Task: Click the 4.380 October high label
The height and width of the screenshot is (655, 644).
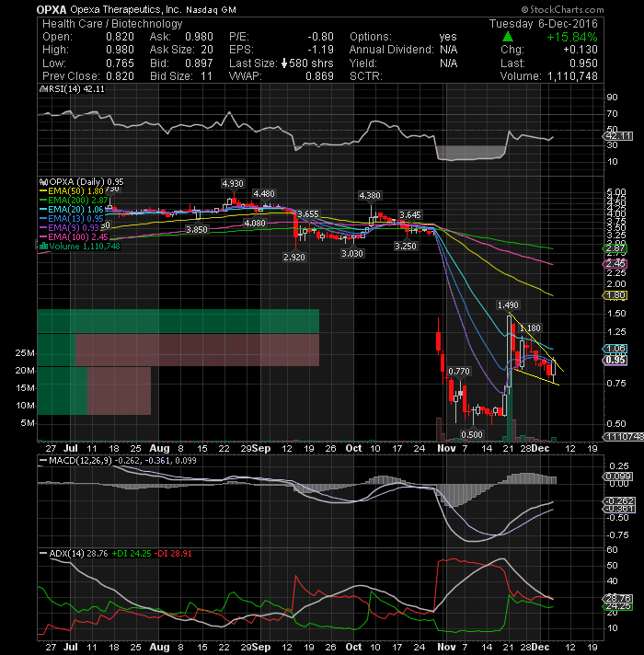Action: (x=370, y=196)
